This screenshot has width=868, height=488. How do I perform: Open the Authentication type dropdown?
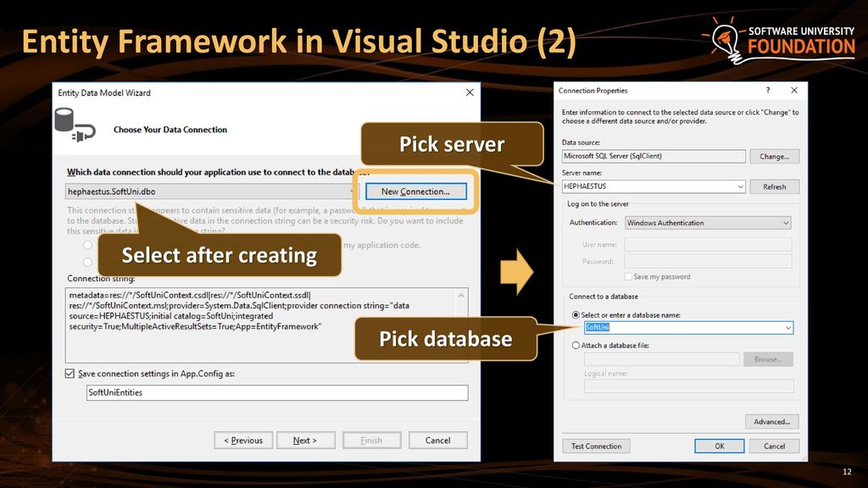786,223
